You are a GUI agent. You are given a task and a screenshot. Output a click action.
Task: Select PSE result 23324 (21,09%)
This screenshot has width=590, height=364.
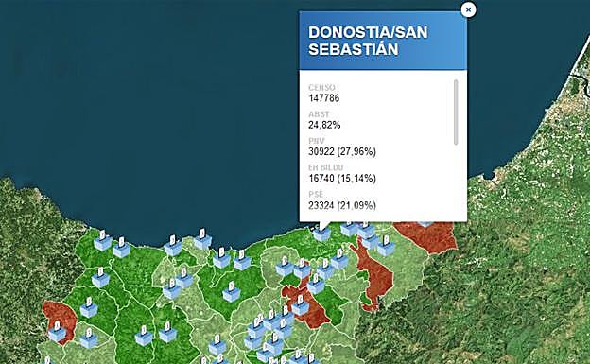(342, 205)
